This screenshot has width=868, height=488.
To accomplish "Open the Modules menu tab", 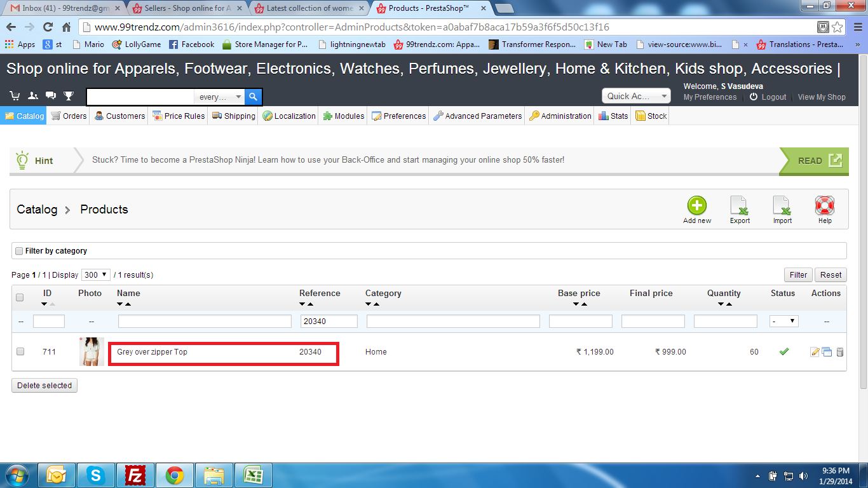I will pos(343,116).
